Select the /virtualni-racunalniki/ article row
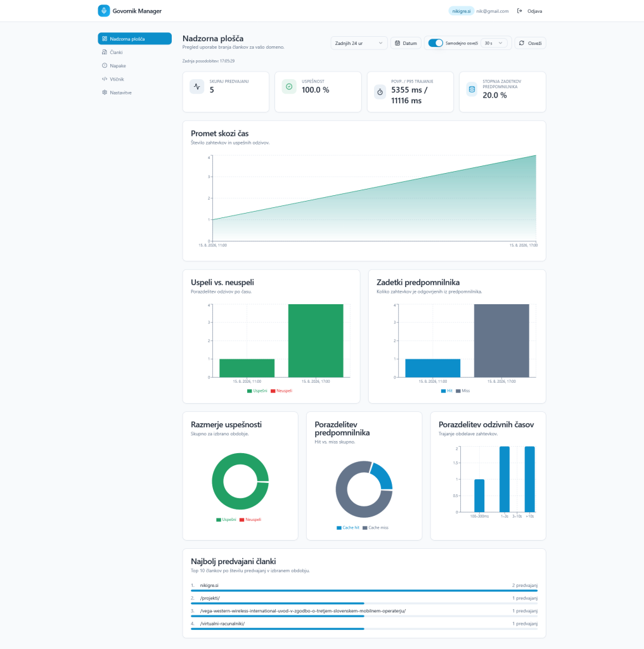 [364, 625]
